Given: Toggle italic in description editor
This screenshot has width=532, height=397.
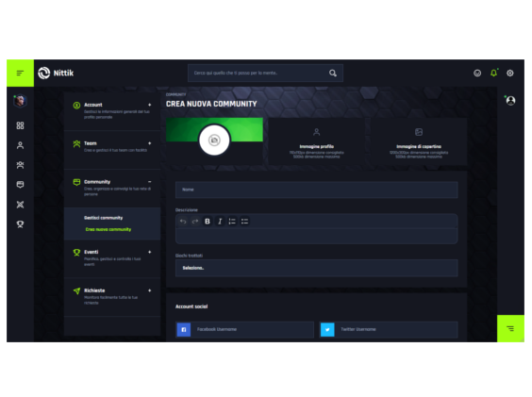Looking at the screenshot, I should click(x=220, y=222).
